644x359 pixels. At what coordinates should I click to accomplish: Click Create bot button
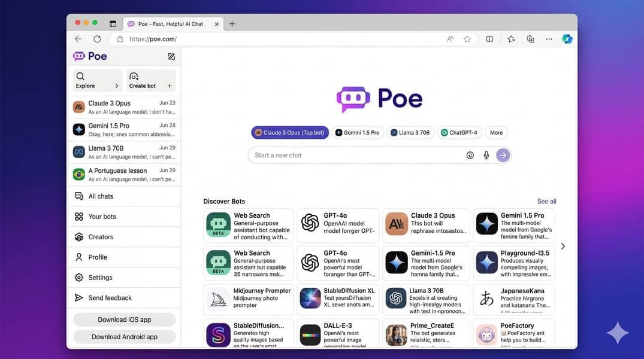(x=150, y=80)
